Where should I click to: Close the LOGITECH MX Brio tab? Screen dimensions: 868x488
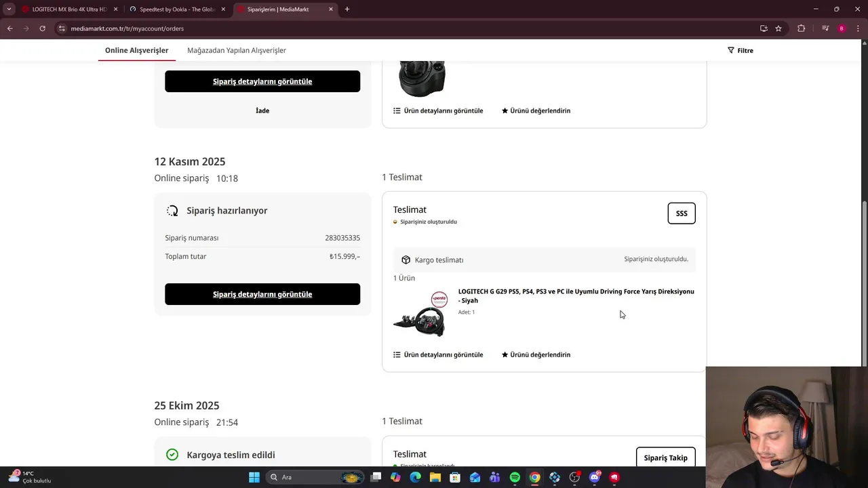(x=115, y=9)
